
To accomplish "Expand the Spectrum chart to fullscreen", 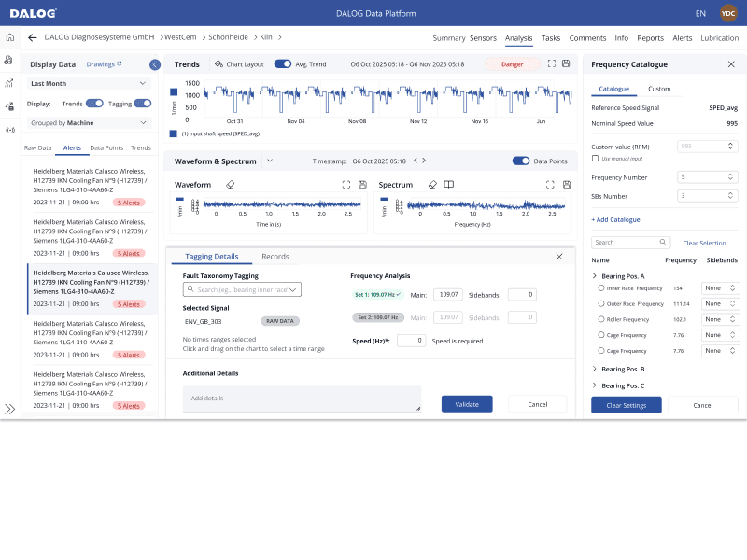I will click(550, 184).
